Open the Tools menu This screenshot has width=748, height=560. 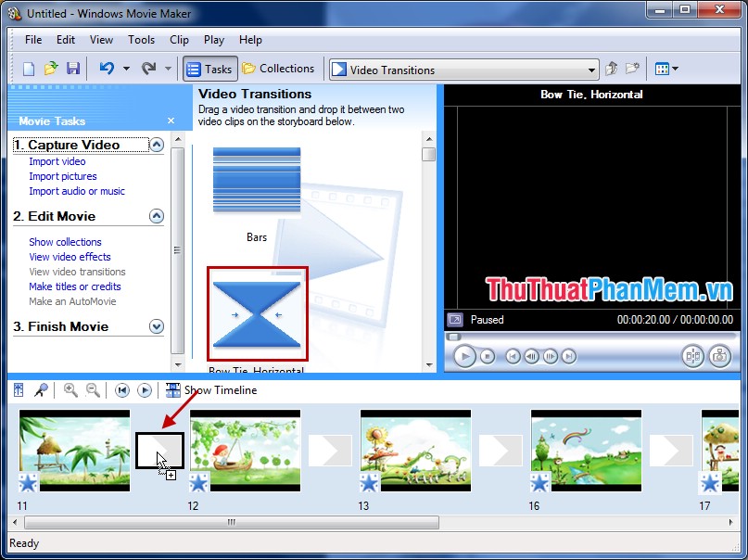[141, 40]
